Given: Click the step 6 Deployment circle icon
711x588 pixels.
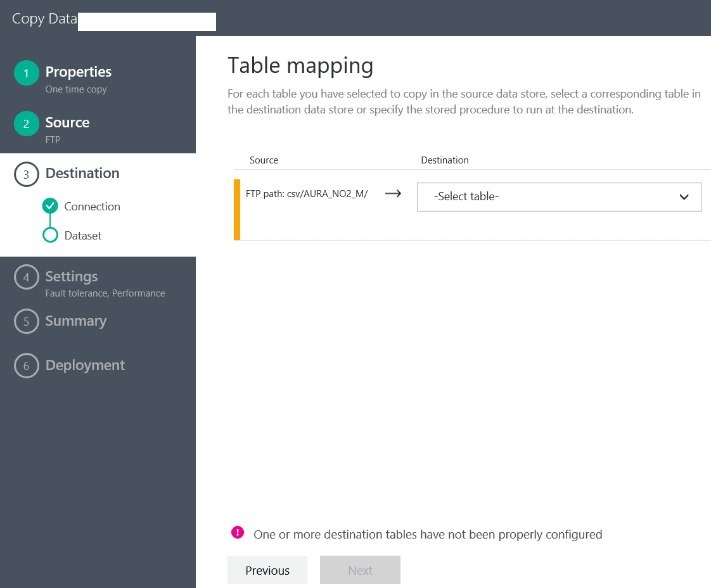Looking at the screenshot, I should tap(27, 366).
